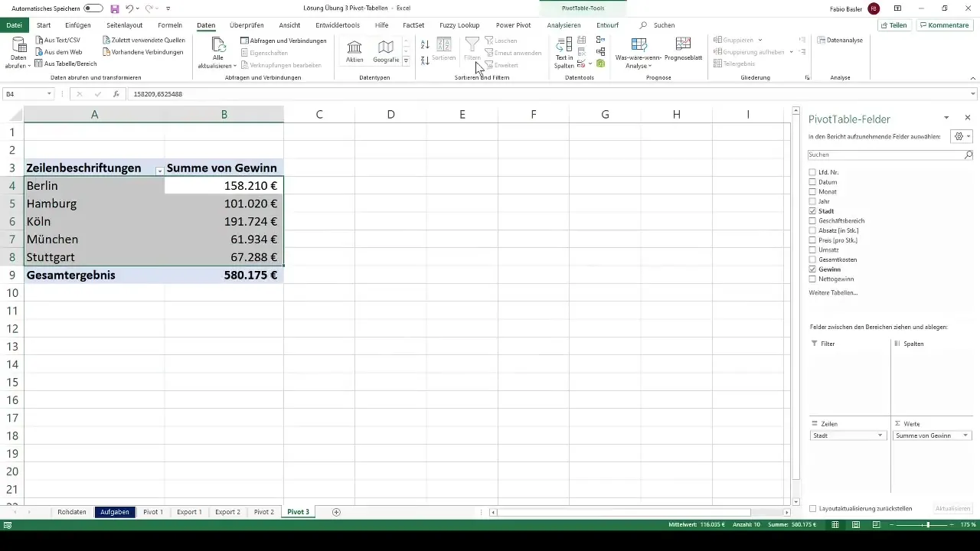Create a Prognoseblatt forecast sheet
Image resolution: width=980 pixels, height=551 pixels.
click(684, 51)
